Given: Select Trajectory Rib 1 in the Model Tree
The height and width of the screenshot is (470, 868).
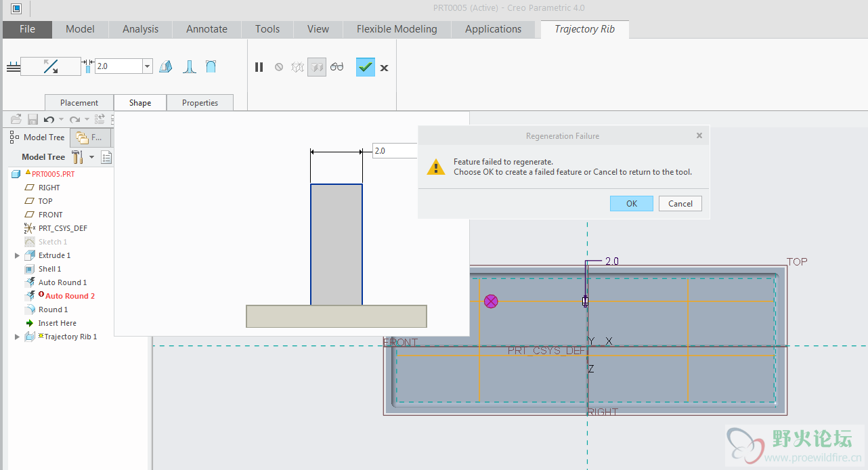Looking at the screenshot, I should point(70,337).
